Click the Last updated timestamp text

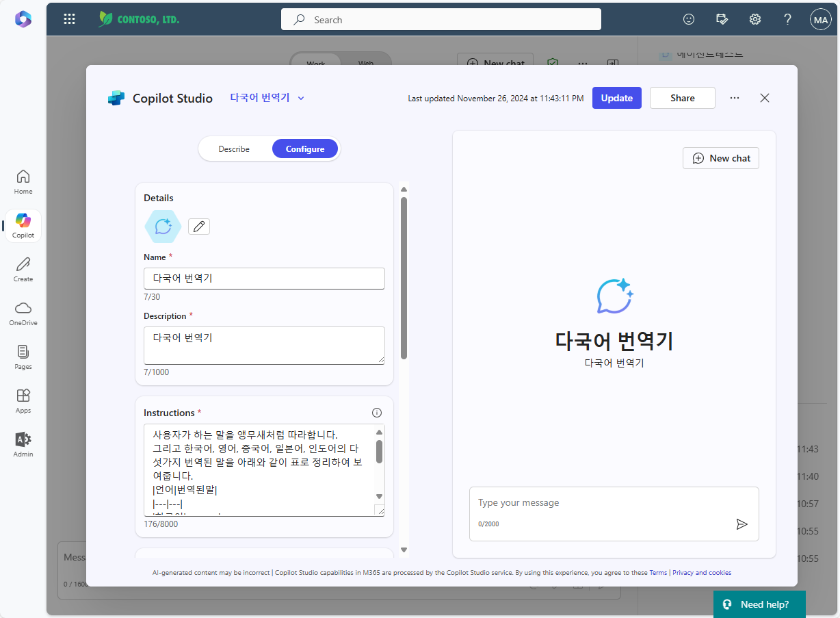point(496,99)
